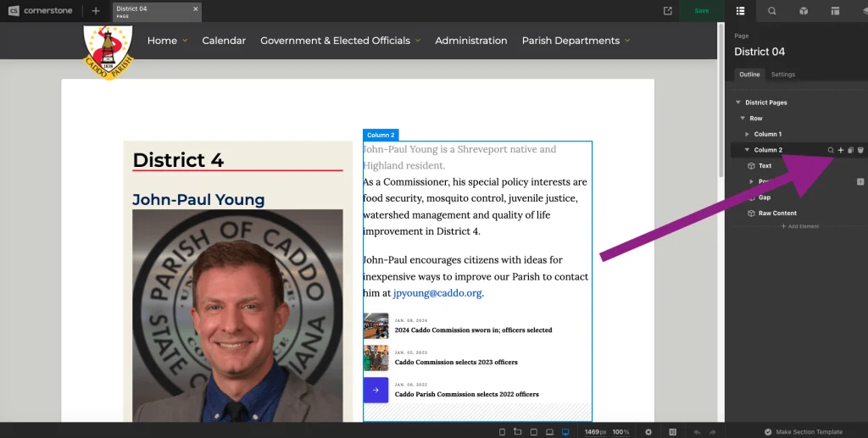Delete Column 2 with the trash icon
The height and width of the screenshot is (438, 868).
pos(860,150)
